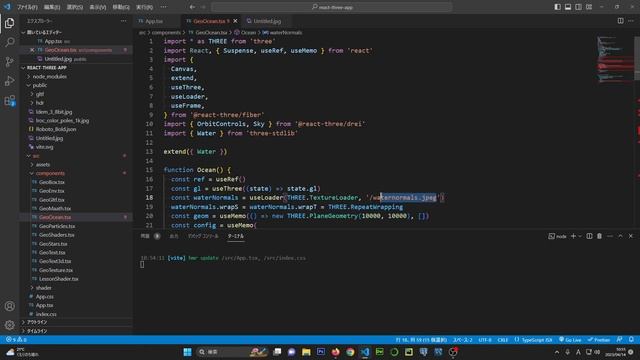Expand the Outline section
640x360 pixels.
pyautogui.click(x=76, y=322)
